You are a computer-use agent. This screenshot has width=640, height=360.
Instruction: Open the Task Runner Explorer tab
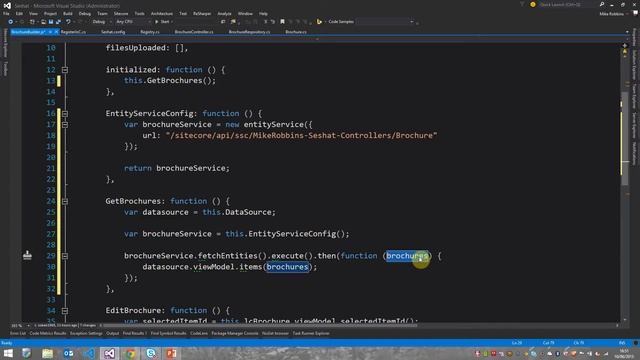pyautogui.click(x=311, y=333)
